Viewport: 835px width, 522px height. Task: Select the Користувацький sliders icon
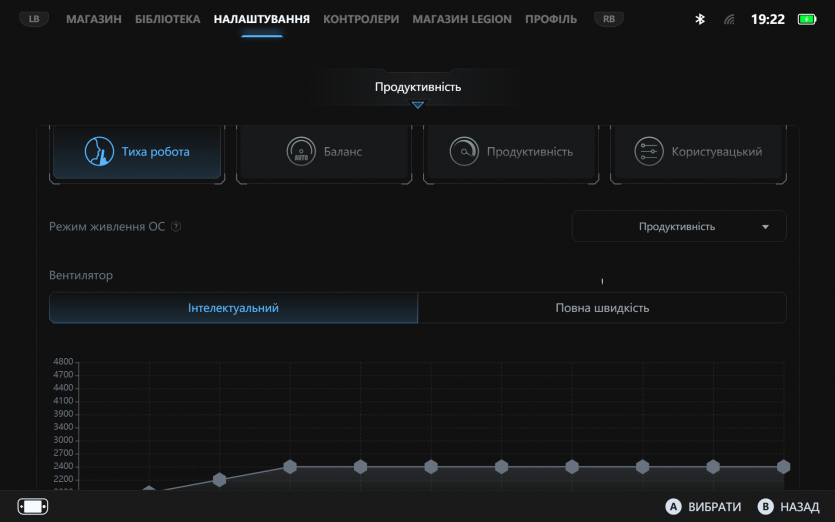(x=649, y=152)
